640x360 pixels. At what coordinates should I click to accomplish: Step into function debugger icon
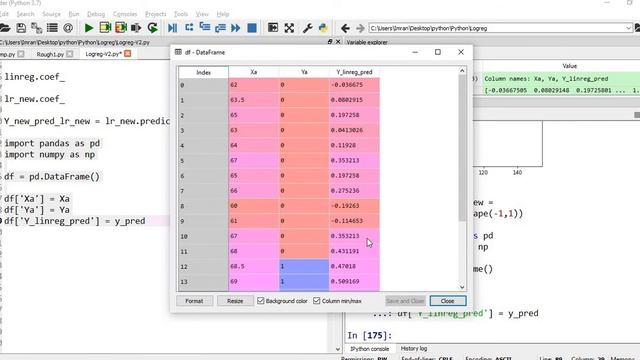[x=204, y=28]
